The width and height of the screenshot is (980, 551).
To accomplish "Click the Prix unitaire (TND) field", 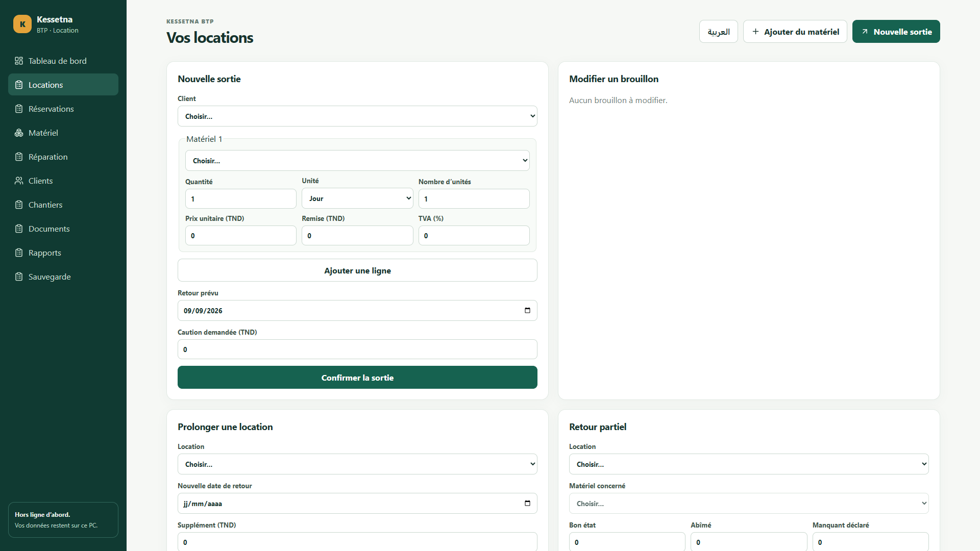I will [241, 236].
